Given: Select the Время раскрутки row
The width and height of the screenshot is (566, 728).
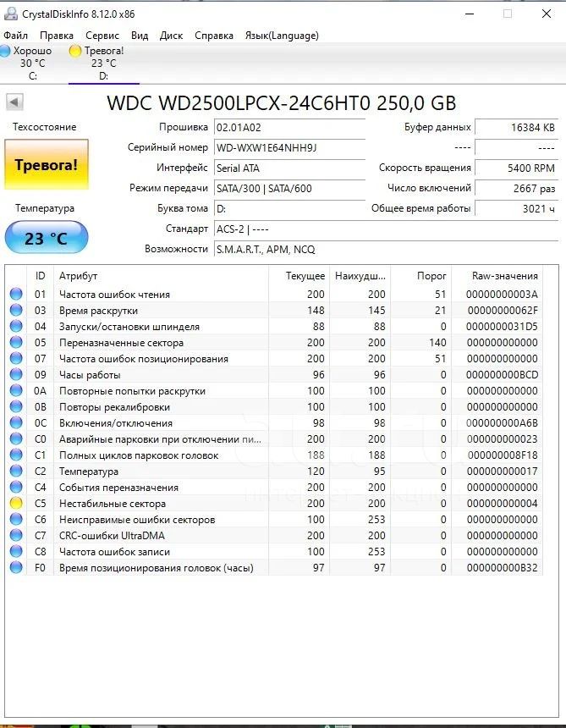Looking at the screenshot, I should (x=274, y=310).
